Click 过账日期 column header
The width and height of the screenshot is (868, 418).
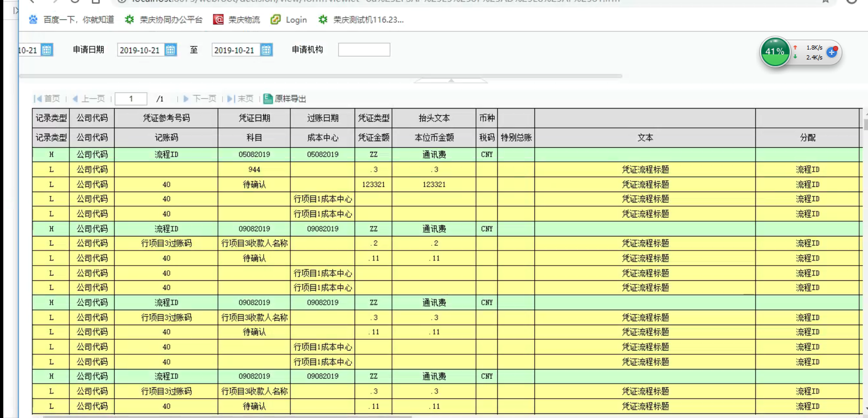click(x=323, y=118)
